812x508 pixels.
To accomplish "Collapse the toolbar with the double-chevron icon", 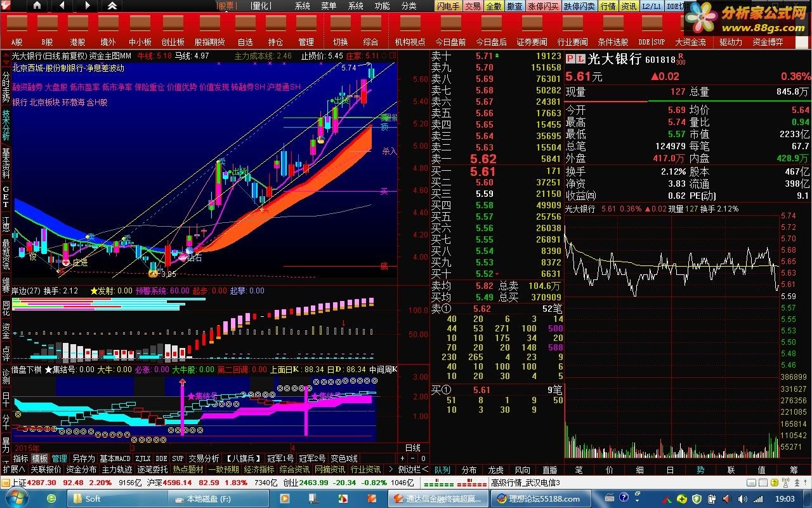I will coord(112,6).
